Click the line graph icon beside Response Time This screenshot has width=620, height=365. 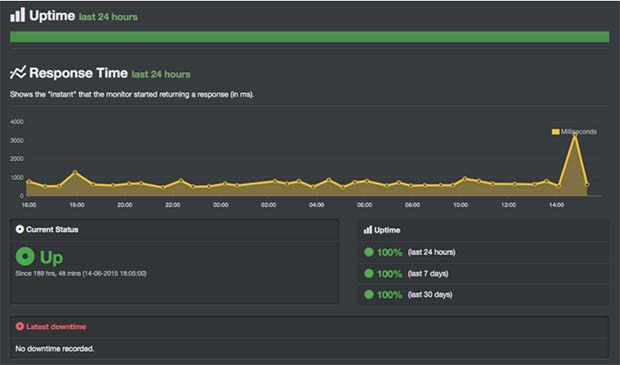click(x=18, y=72)
